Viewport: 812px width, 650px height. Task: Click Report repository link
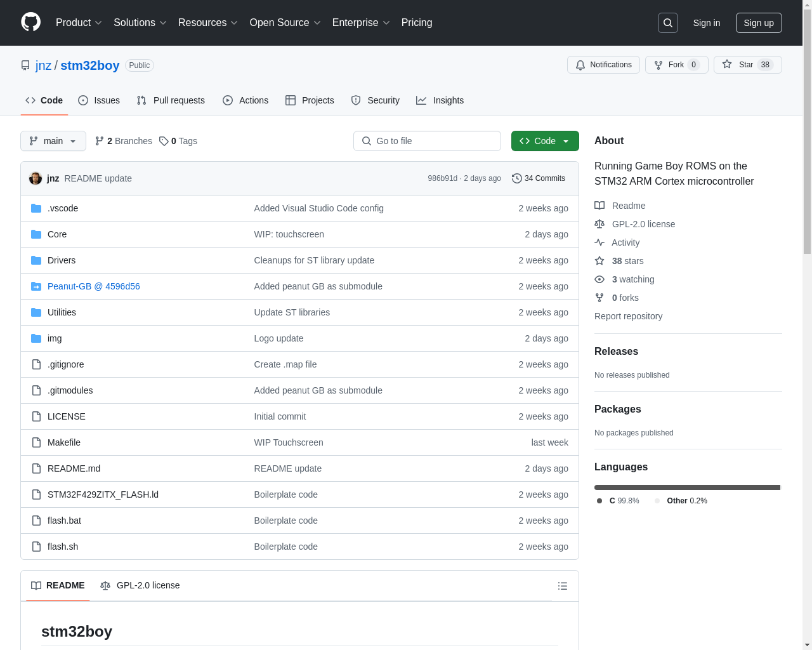[x=628, y=316]
